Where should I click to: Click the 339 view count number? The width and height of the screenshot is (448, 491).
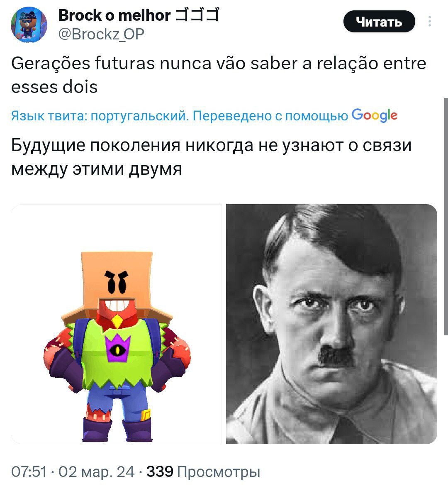pos(160,471)
